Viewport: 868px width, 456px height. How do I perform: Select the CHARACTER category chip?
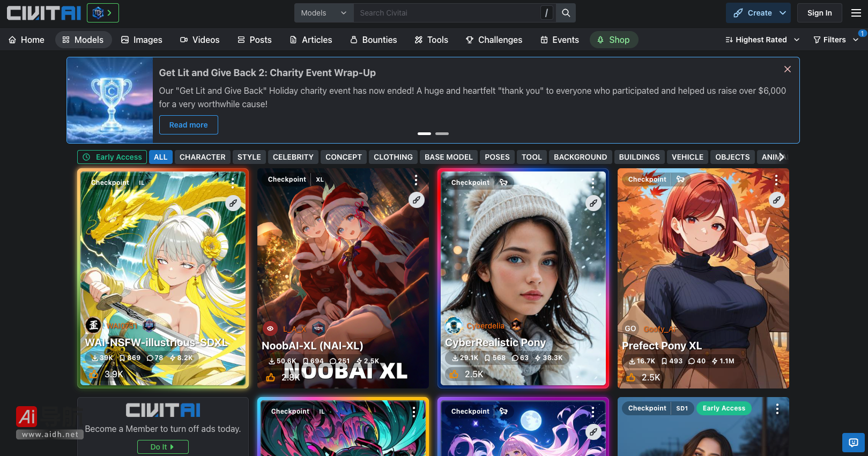point(202,157)
